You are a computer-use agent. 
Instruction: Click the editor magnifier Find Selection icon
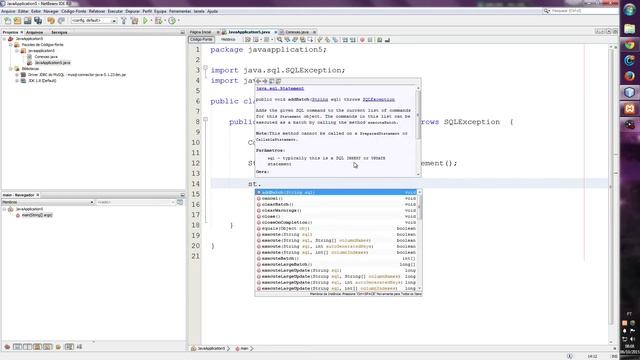tap(280, 40)
